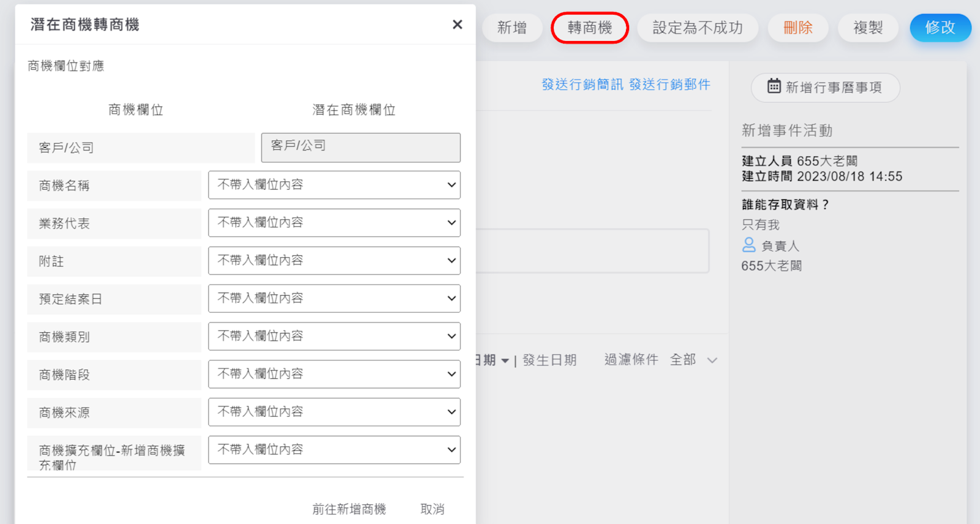Open the 商機類別 mapping dropdown
The width and height of the screenshot is (980, 524).
[x=334, y=337]
